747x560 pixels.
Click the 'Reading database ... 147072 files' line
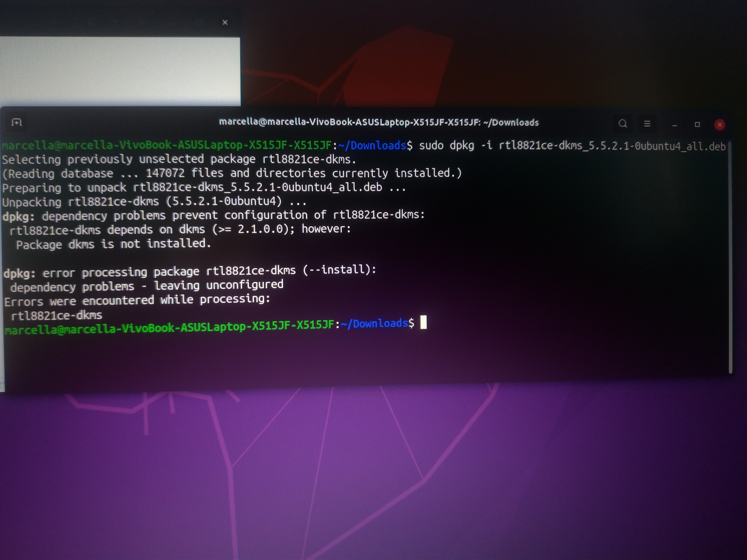[232, 173]
